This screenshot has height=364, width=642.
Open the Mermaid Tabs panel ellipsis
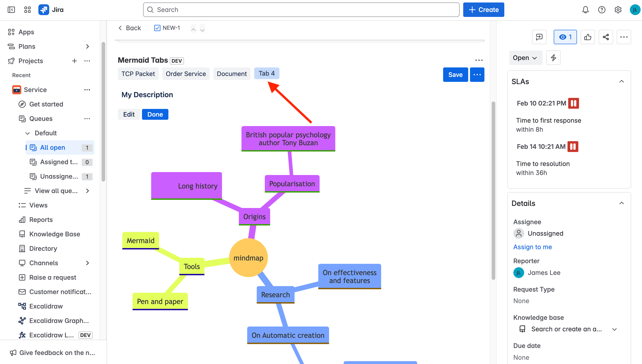tap(479, 60)
